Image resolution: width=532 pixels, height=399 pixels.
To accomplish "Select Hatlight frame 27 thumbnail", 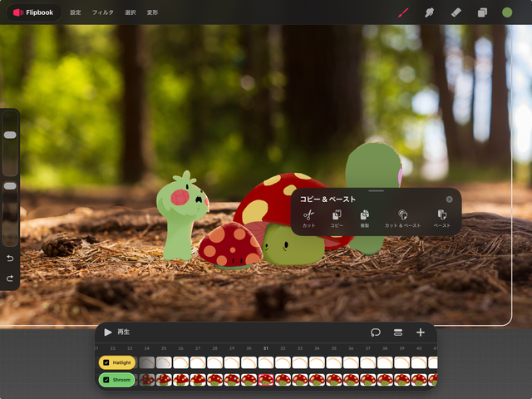I will click(x=198, y=362).
